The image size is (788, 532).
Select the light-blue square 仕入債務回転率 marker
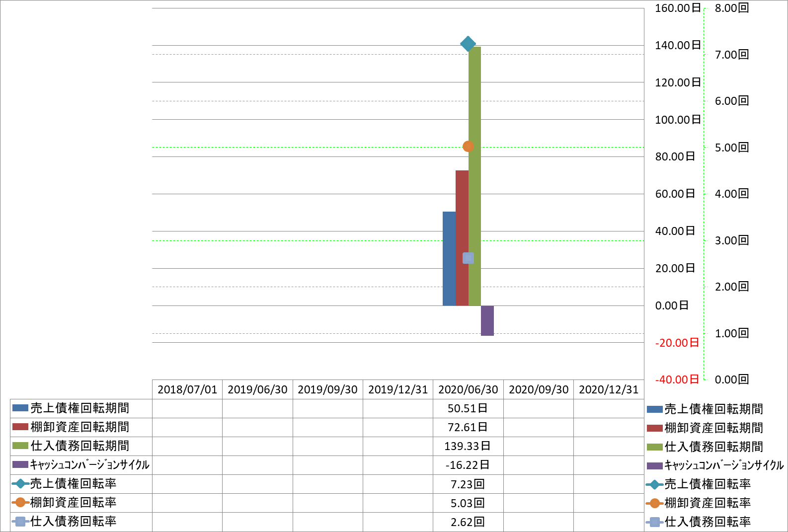pyautogui.click(x=468, y=258)
